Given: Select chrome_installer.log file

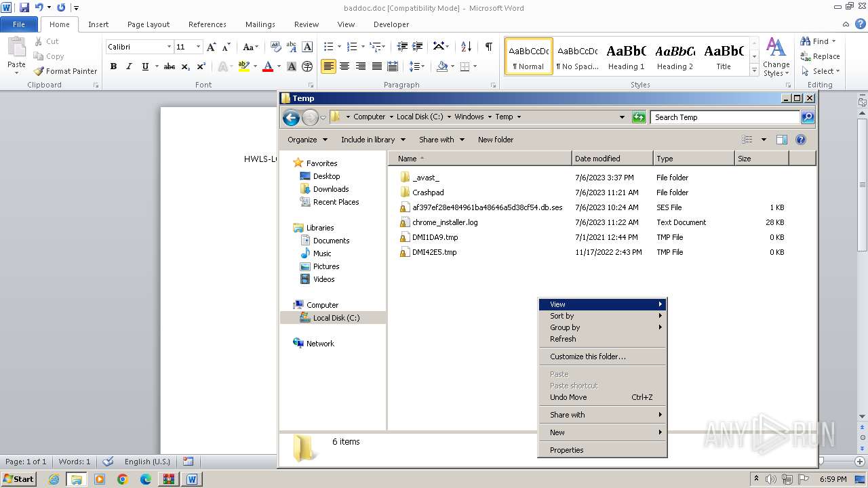Looking at the screenshot, I should coord(445,222).
